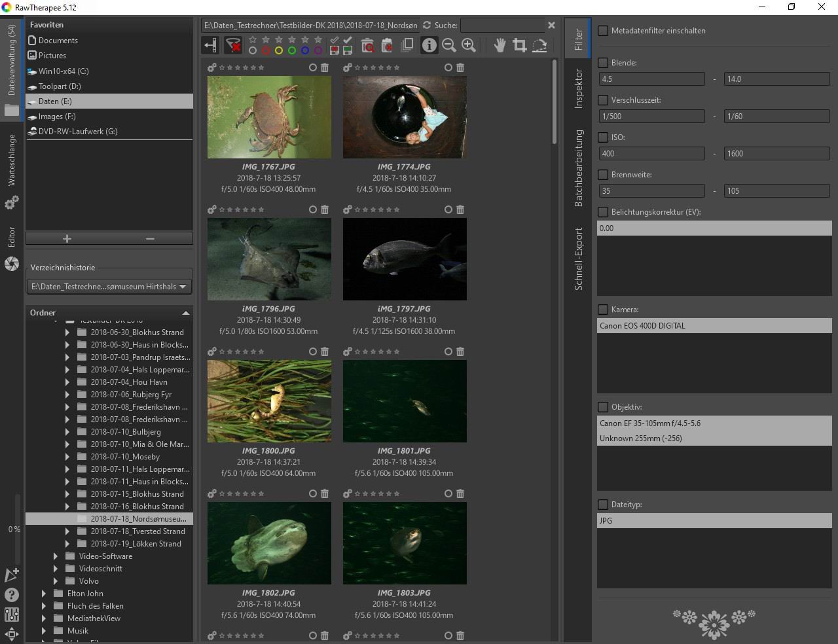Enable the Metadatenfilter einschalten checkbox
This screenshot has width=838, height=644.
603,31
